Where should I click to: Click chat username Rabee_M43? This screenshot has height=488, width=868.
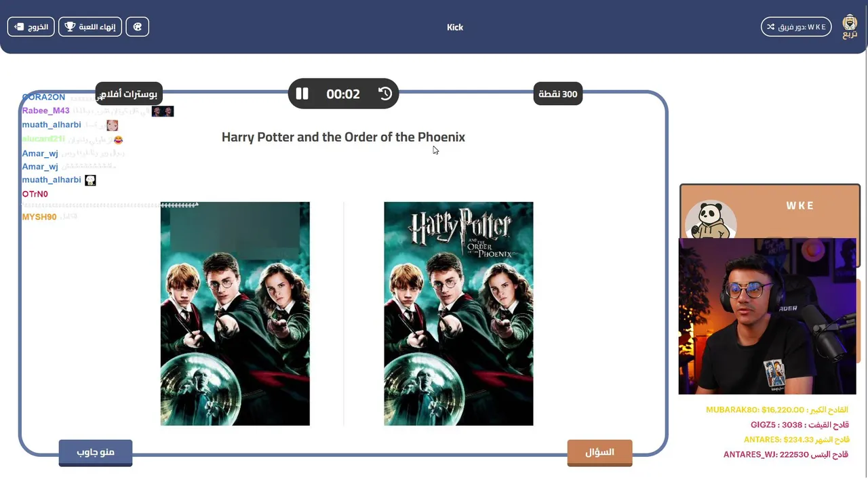tap(46, 110)
